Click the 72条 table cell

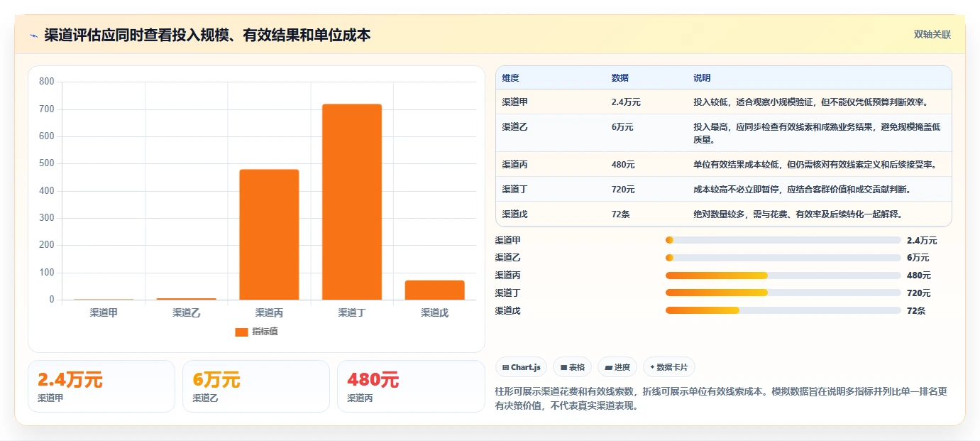point(620,214)
